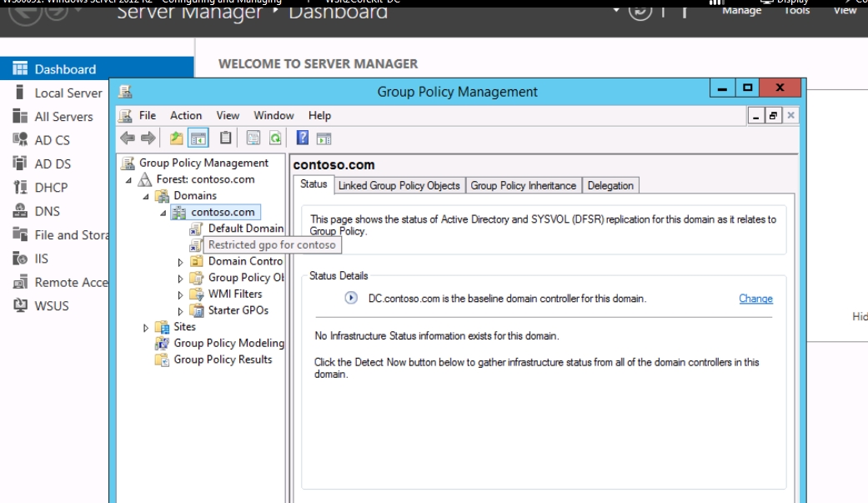This screenshot has width=868, height=503.
Task: Expand the Group Policy Objects node
Action: click(180, 278)
